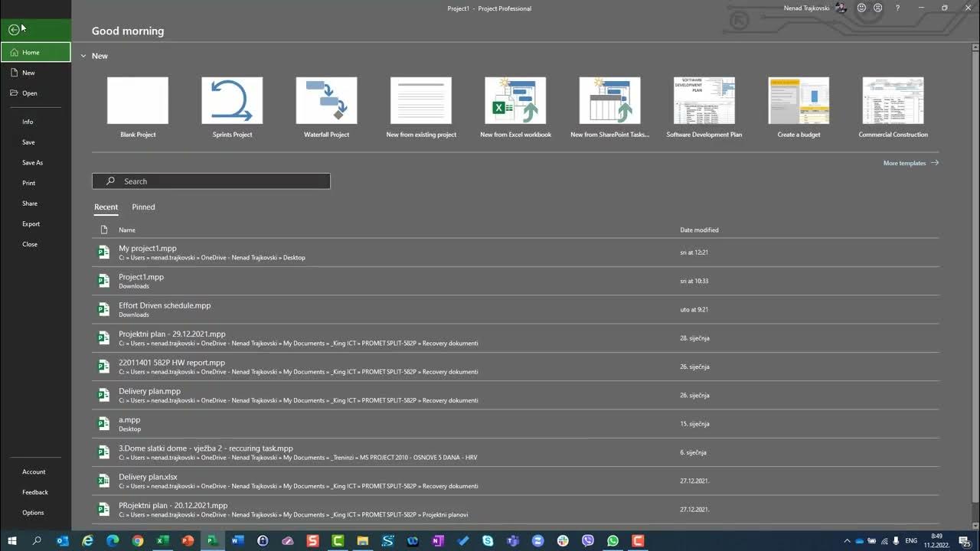
Task: Open WhatsApp from the taskbar
Action: (612, 540)
